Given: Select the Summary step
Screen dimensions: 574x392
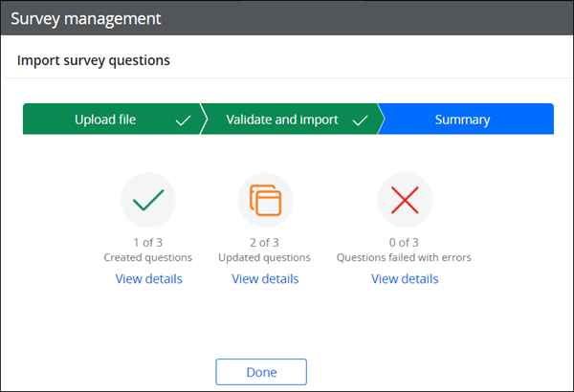Looking at the screenshot, I should click(x=466, y=119).
